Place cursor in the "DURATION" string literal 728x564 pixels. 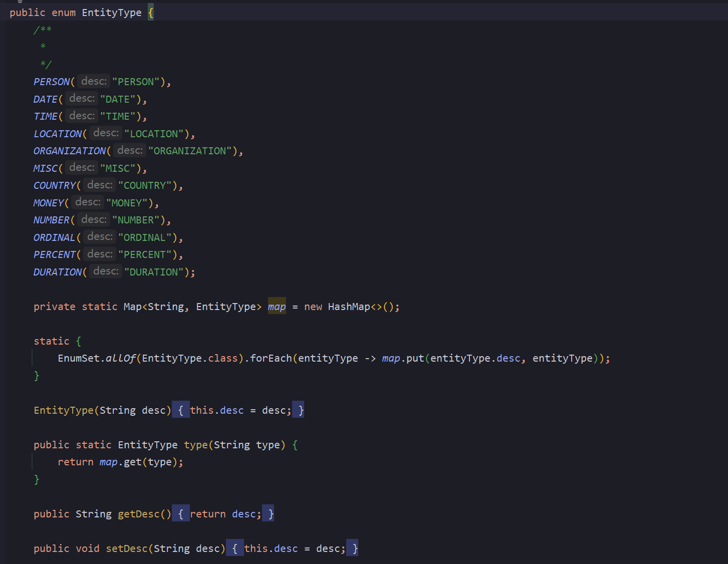tap(154, 272)
